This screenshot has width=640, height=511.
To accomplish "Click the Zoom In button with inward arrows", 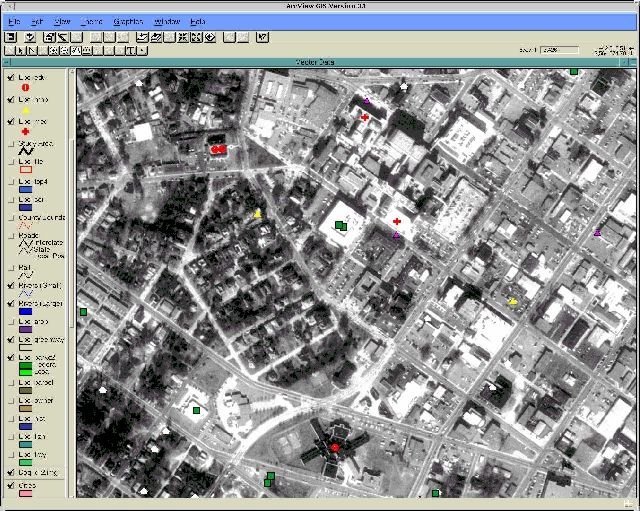I will click(183, 37).
